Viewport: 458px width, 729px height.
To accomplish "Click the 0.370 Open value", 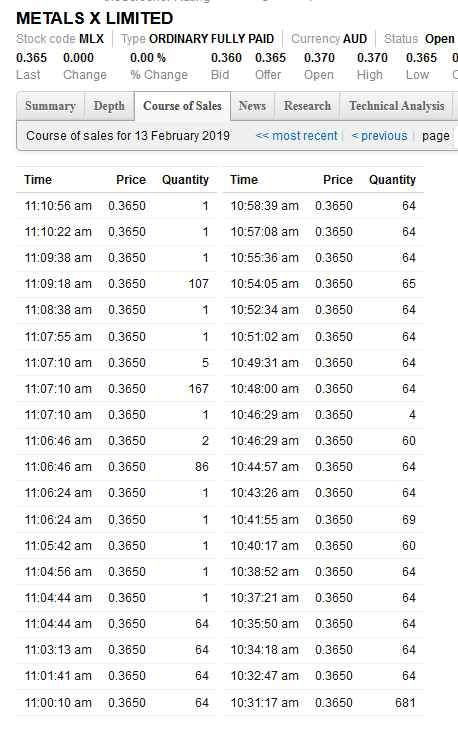I will pos(319,58).
